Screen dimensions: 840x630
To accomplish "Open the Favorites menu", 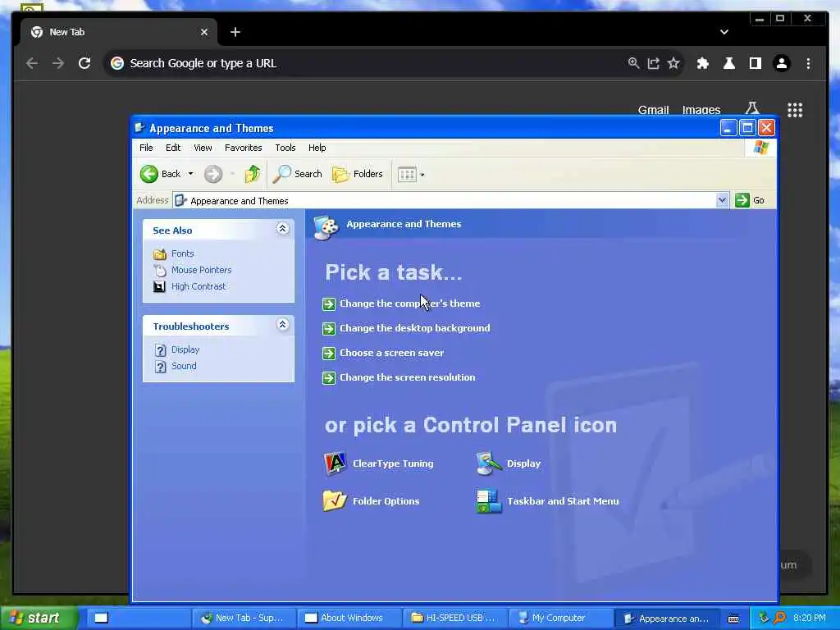I will pos(243,148).
